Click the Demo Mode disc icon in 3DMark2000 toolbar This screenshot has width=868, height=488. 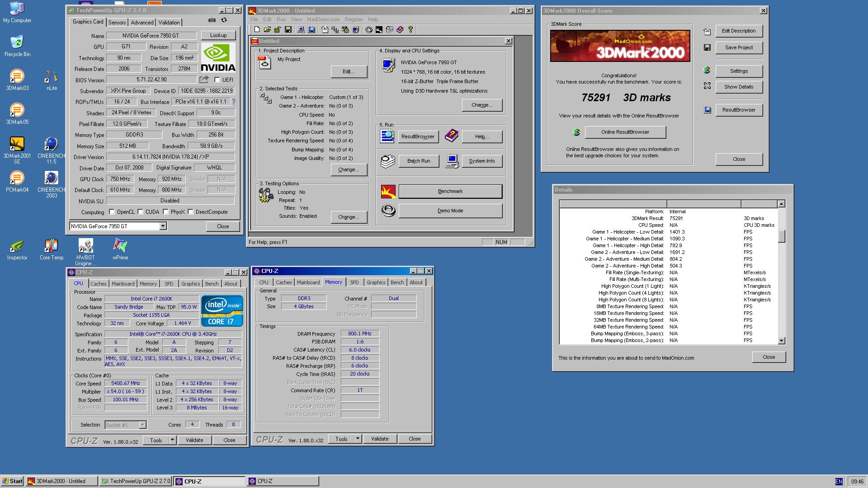[x=369, y=29]
